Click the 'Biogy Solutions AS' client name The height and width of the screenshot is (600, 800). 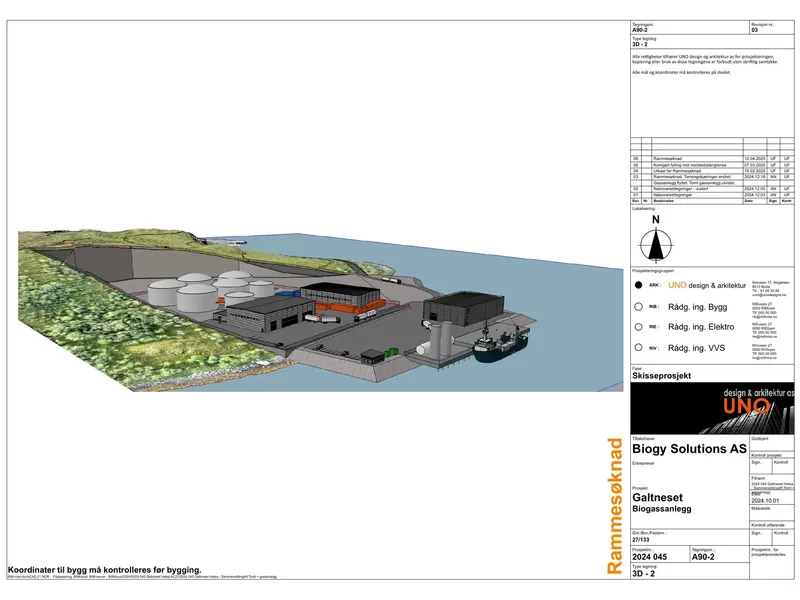(x=689, y=449)
